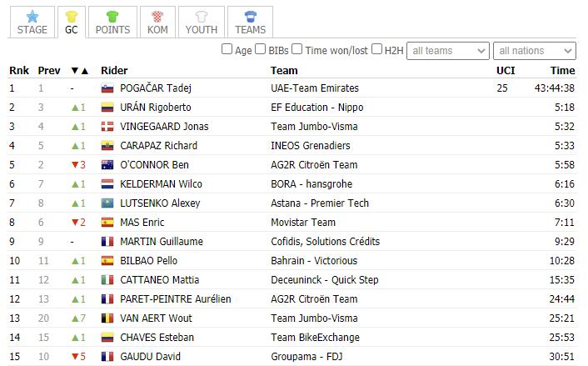This screenshot has height=366, width=588.
Task: Open VINGEGAARD Jonas rider page
Action: click(164, 127)
